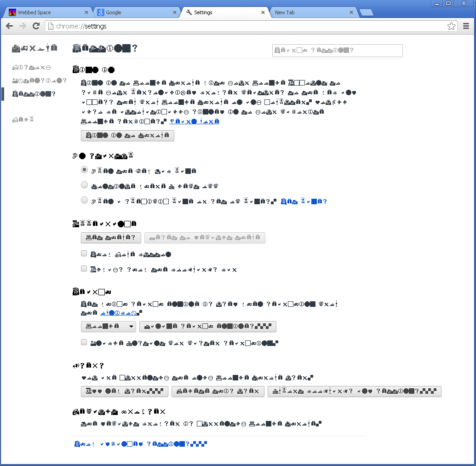Viewport: 476px width, 466px height.
Task: Click the chrome://settings address bar
Action: (248, 26)
